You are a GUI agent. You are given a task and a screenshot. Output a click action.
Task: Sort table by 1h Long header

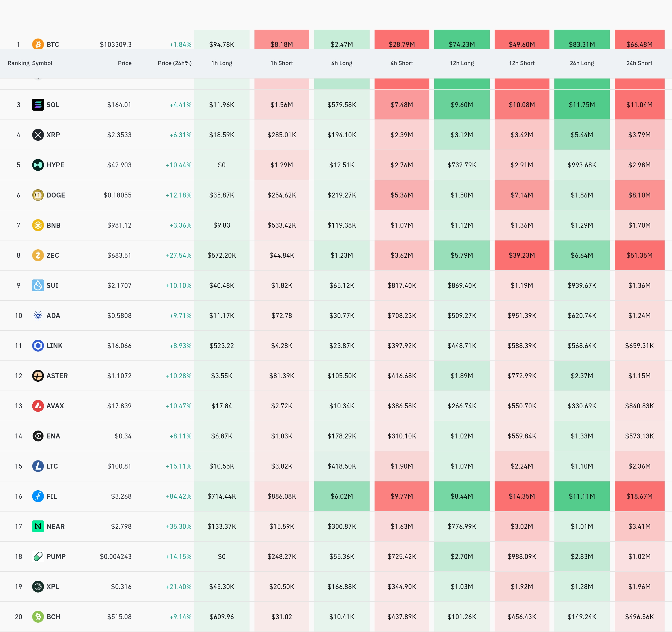tap(222, 63)
